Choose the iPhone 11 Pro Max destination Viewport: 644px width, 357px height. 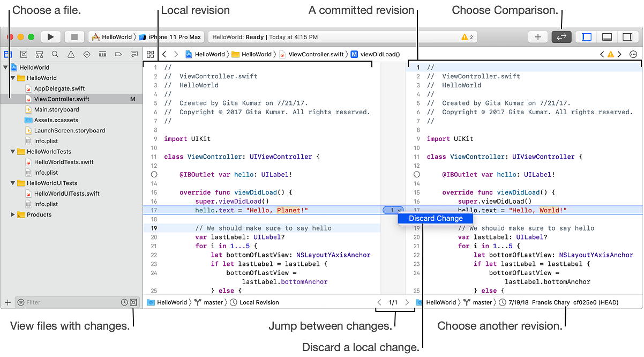[170, 37]
